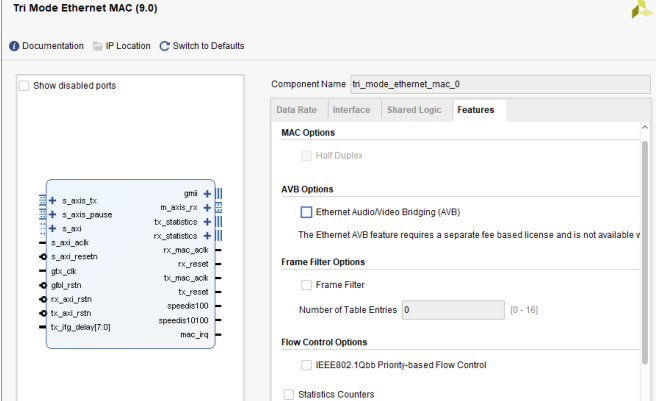656x401 pixels.
Task: Click the rx_mac_aclk port label
Action: point(186,250)
